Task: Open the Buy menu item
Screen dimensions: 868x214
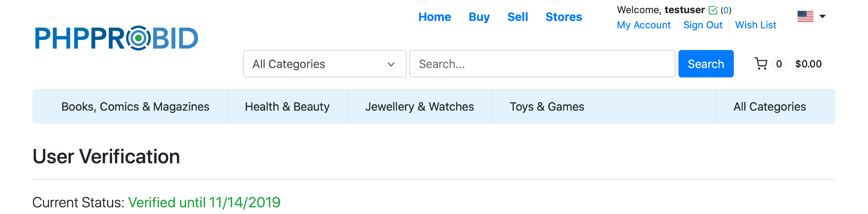Action: (x=479, y=17)
